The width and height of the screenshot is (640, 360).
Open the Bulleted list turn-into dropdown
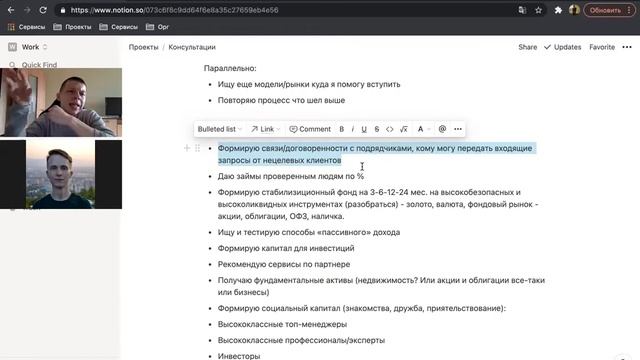(220, 129)
